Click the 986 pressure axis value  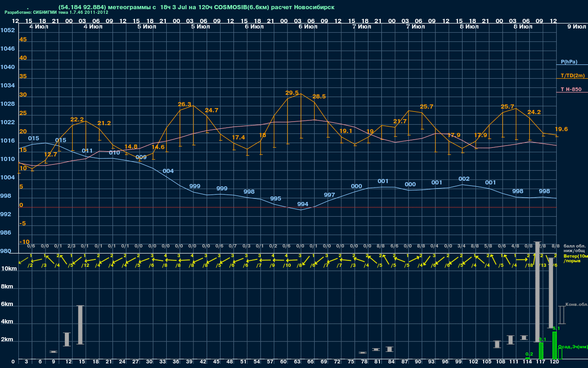(x=6, y=233)
